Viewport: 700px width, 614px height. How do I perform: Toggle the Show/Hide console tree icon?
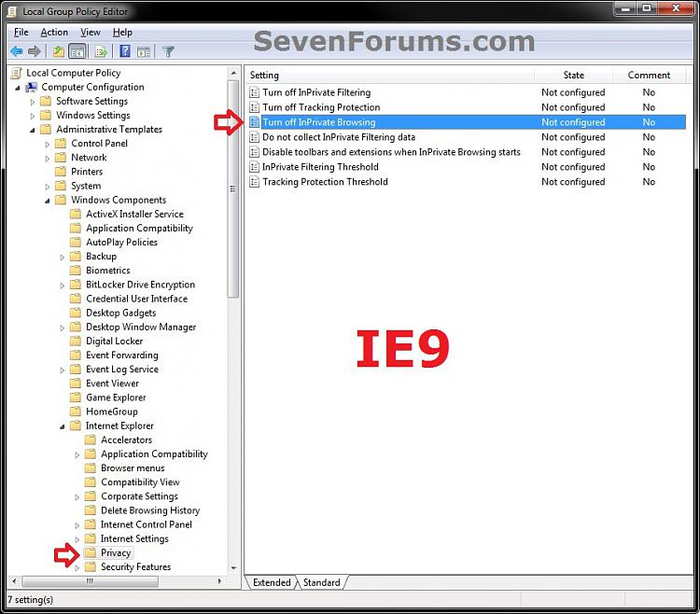tap(77, 51)
